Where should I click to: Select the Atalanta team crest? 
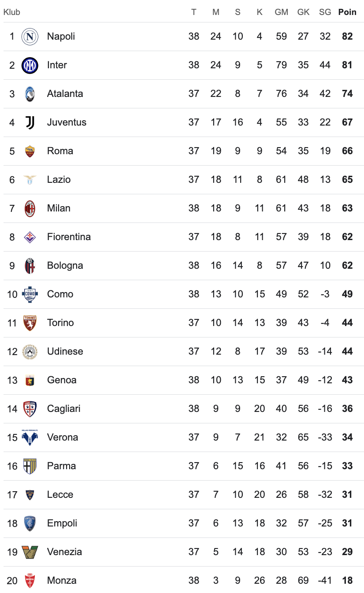pos(30,94)
